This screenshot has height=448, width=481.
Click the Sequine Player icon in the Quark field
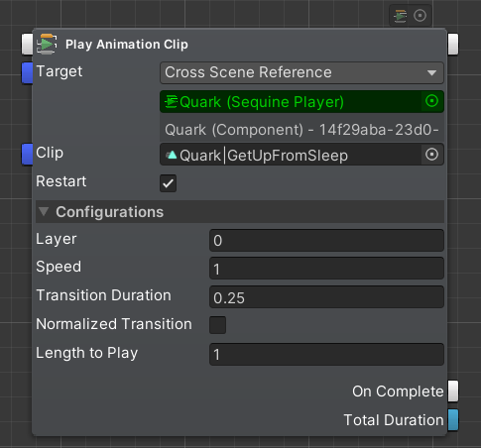[172, 101]
